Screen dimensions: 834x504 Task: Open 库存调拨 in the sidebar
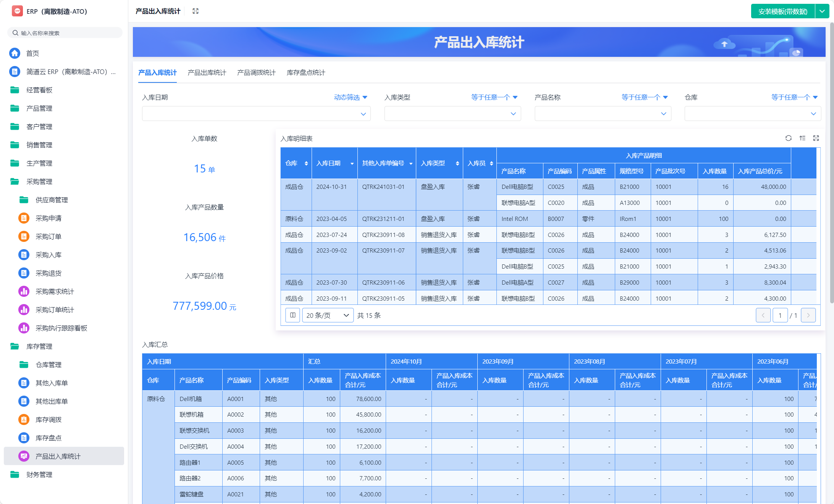pos(48,420)
